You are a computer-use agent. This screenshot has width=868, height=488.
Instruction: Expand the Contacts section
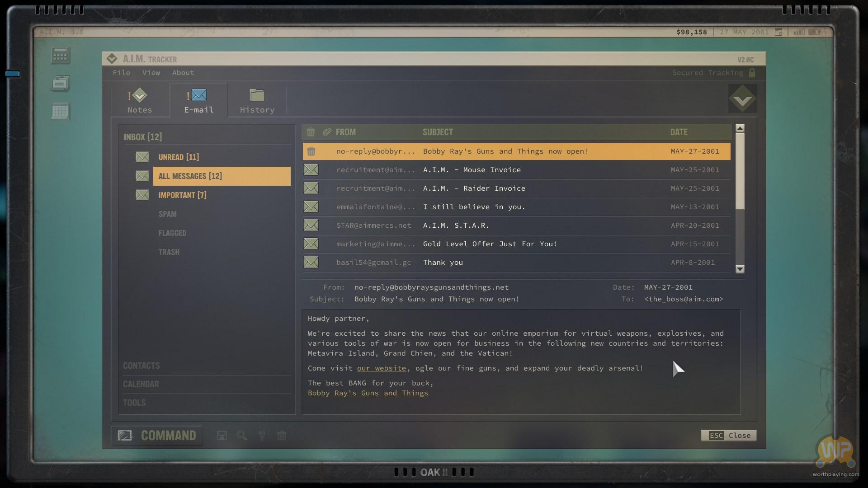(142, 366)
